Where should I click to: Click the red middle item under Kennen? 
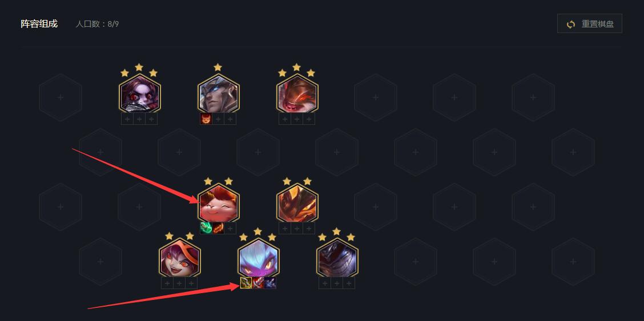(x=258, y=283)
